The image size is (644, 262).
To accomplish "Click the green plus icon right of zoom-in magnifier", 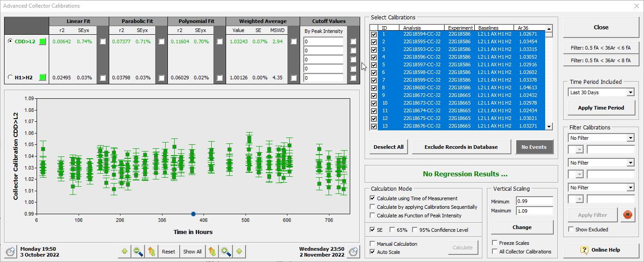I will point(239,251).
